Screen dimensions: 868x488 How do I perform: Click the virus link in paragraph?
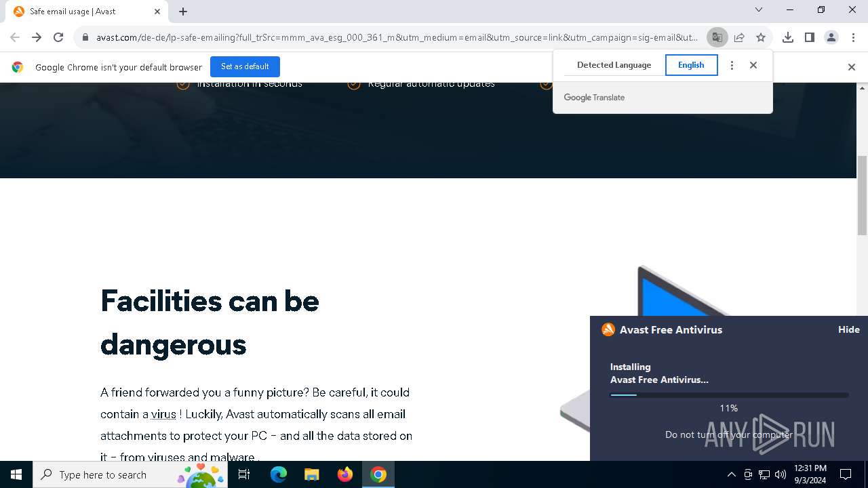(163, 414)
